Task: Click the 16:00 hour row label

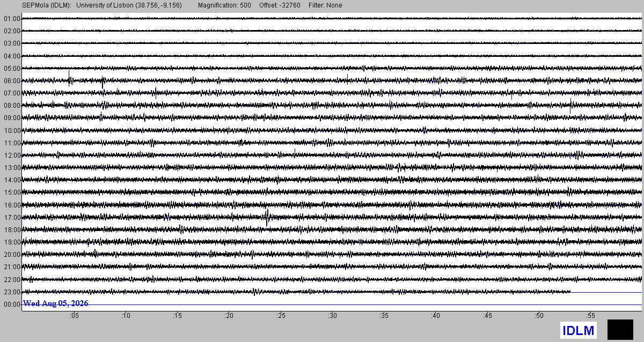Action: [12, 205]
